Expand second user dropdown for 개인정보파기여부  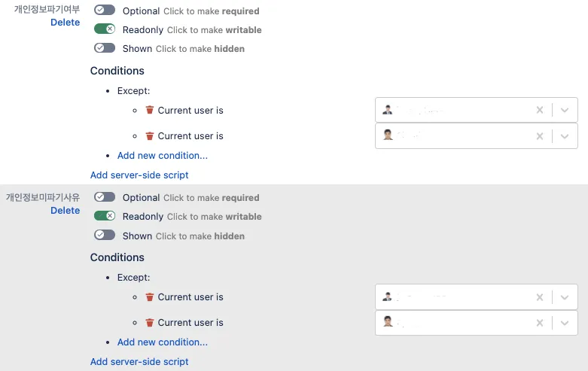click(565, 136)
